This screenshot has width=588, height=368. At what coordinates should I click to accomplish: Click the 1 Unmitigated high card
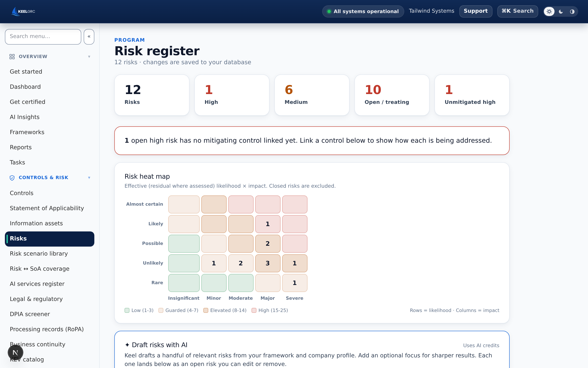[x=472, y=95]
